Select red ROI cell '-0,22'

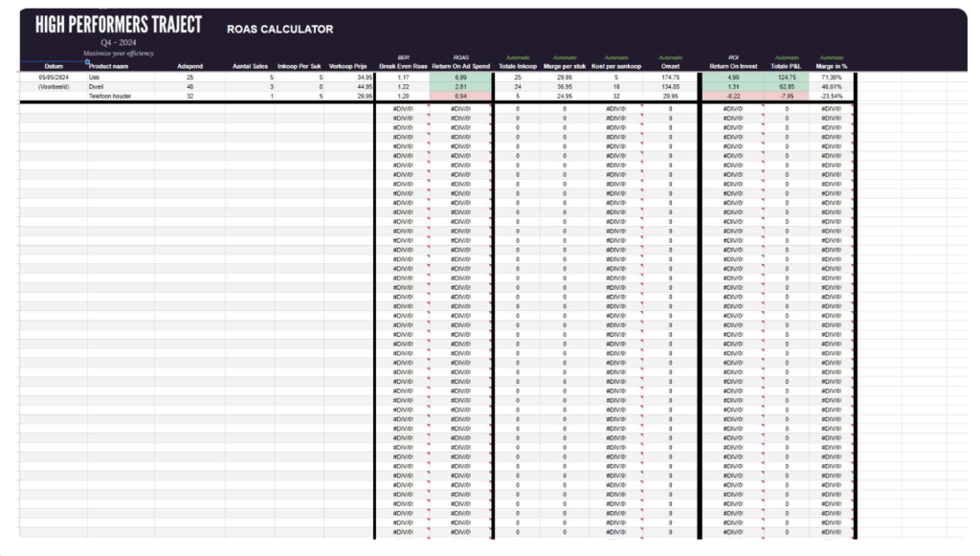pos(733,97)
